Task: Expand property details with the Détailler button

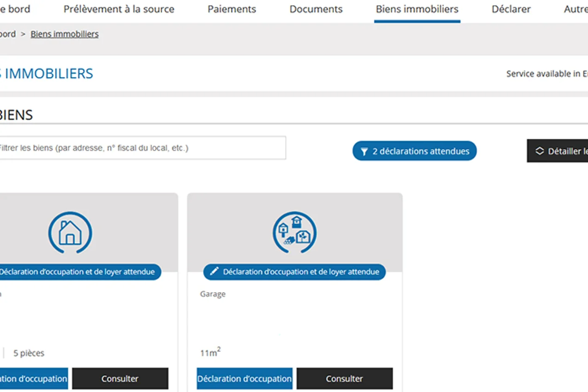Action: click(559, 151)
